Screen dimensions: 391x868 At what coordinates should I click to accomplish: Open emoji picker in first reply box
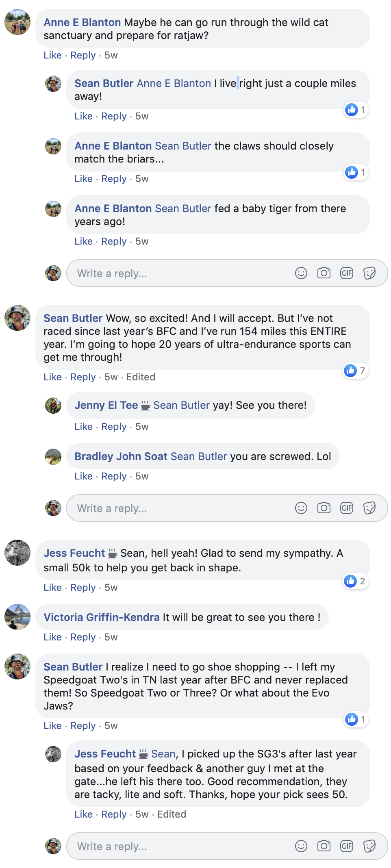(301, 273)
